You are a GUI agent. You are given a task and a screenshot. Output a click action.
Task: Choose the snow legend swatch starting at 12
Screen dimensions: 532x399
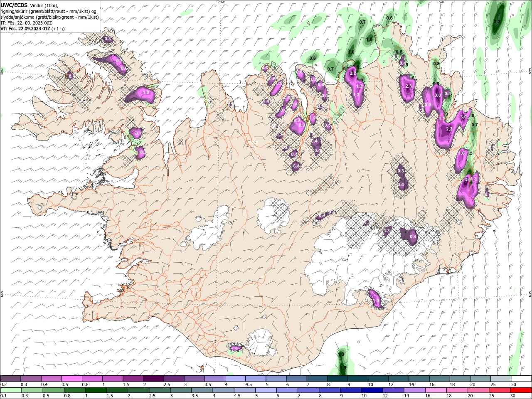click(399, 378)
